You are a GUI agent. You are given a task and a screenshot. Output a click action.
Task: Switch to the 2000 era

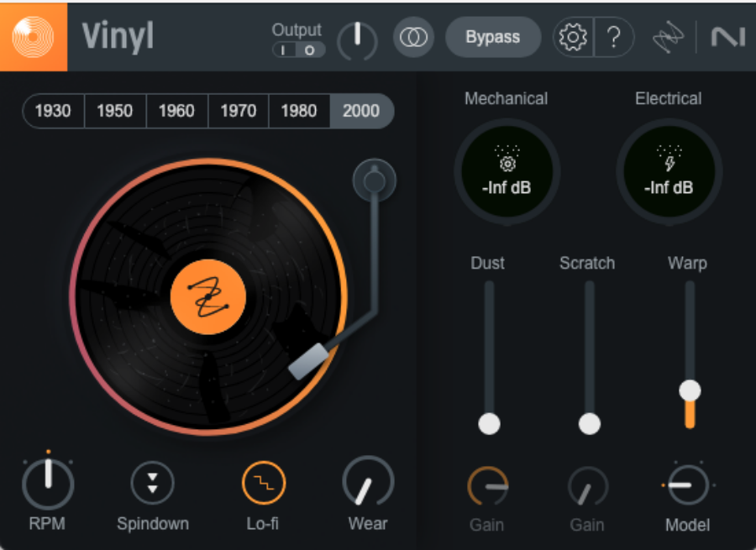click(361, 111)
